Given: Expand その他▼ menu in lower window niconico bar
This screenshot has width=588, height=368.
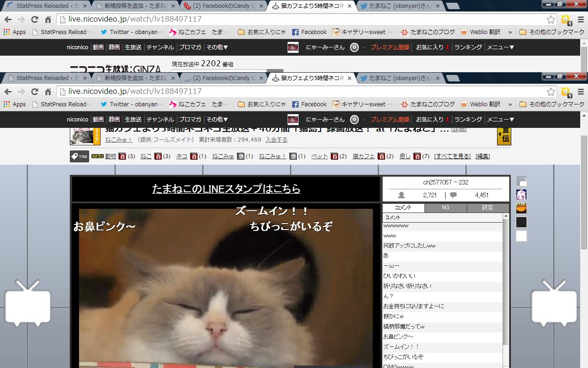Looking at the screenshot, I should [217, 120].
